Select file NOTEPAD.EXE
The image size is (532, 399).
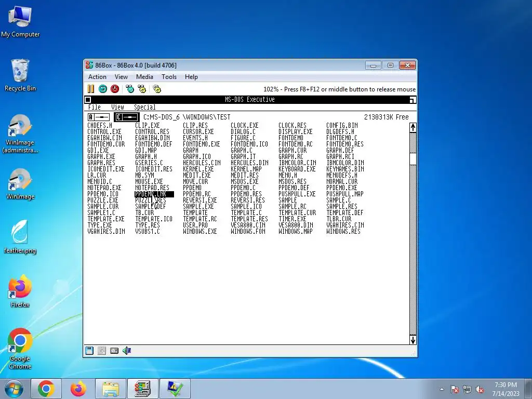coord(104,188)
